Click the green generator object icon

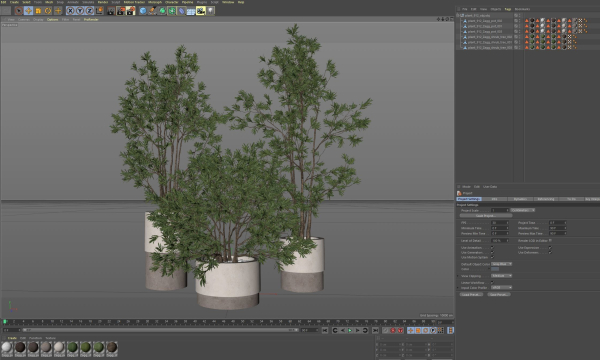[x=162, y=11]
